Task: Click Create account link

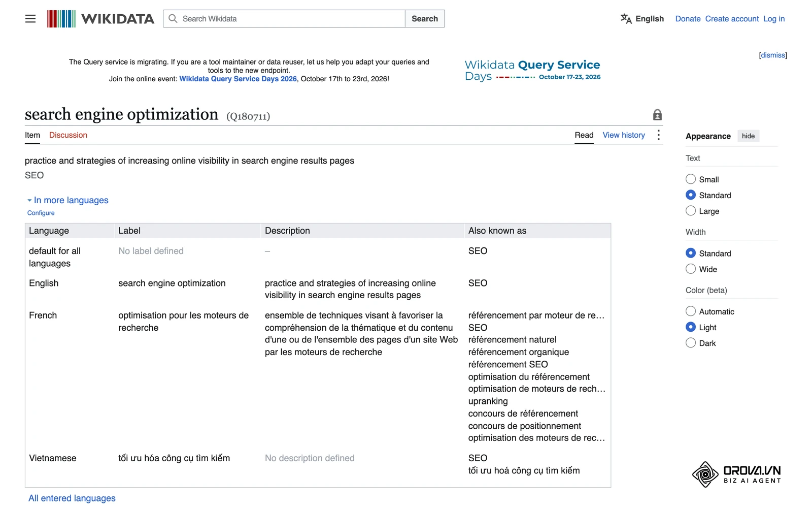Action: pos(732,19)
